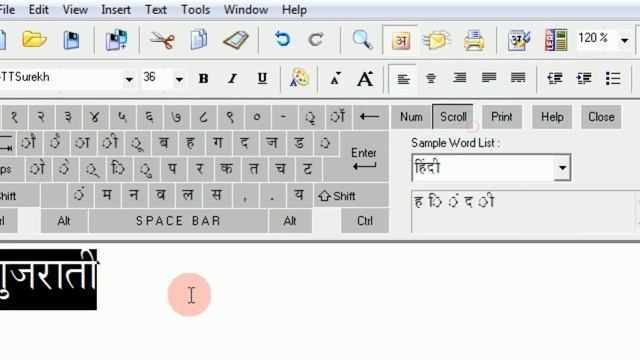The image size is (640, 360).
Task: Apply full justify alignment
Action: click(x=518, y=78)
